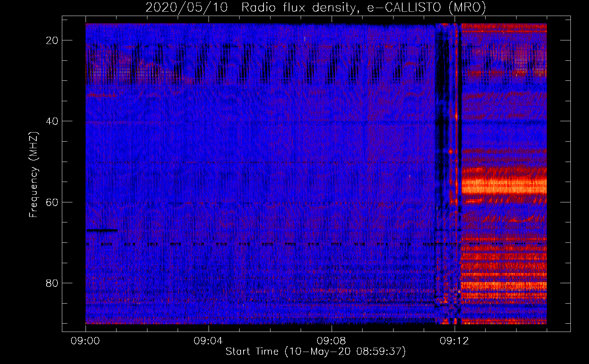Click the 09:04 time tick label
589x364 pixels.
208,341
